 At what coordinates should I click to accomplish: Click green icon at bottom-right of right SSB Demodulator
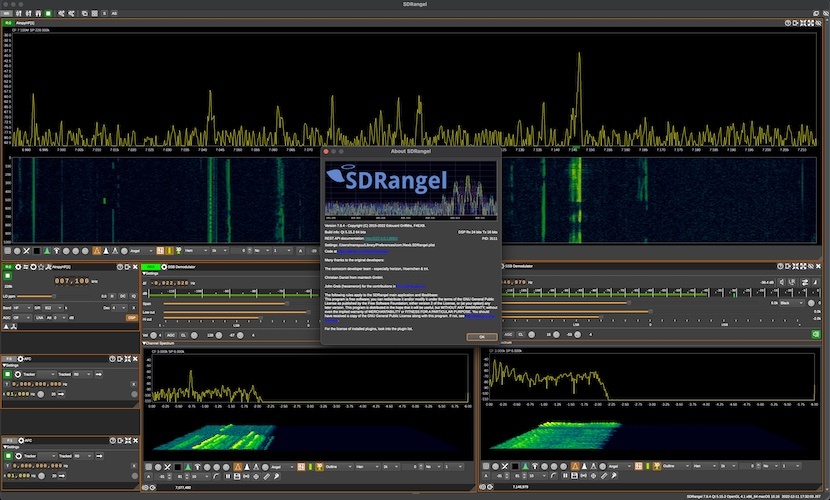tap(816, 334)
